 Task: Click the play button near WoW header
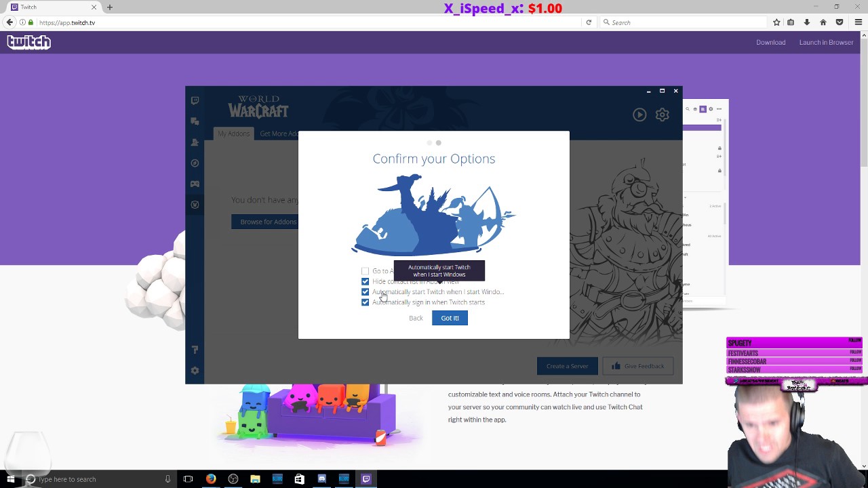tap(639, 115)
